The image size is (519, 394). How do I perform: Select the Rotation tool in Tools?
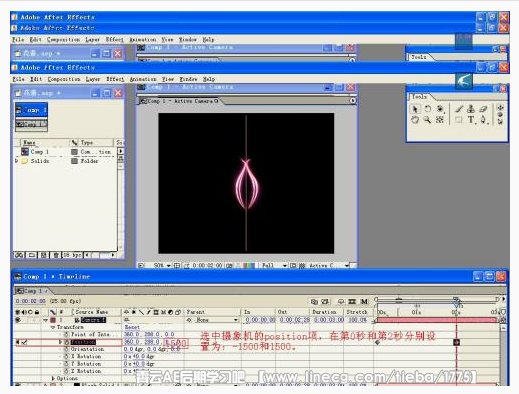(x=427, y=109)
